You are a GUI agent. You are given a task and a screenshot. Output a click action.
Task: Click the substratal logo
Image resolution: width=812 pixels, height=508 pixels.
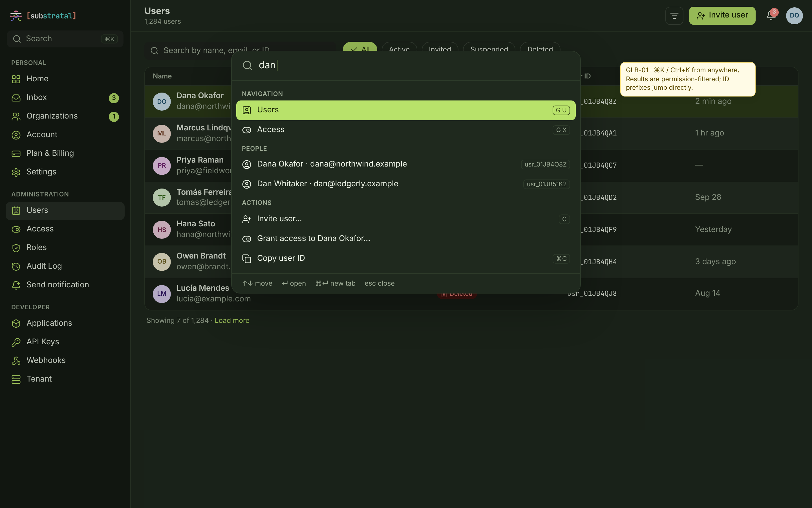pos(43,16)
